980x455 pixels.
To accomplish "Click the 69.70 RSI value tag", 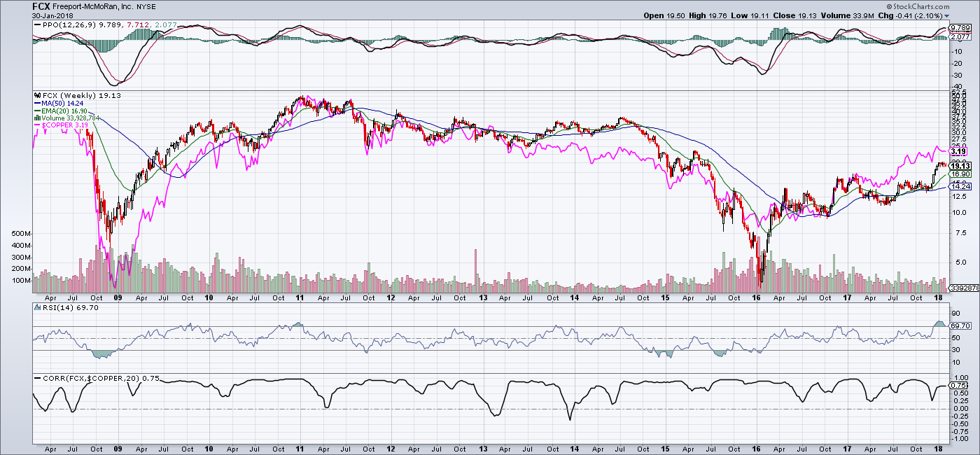I will [958, 326].
